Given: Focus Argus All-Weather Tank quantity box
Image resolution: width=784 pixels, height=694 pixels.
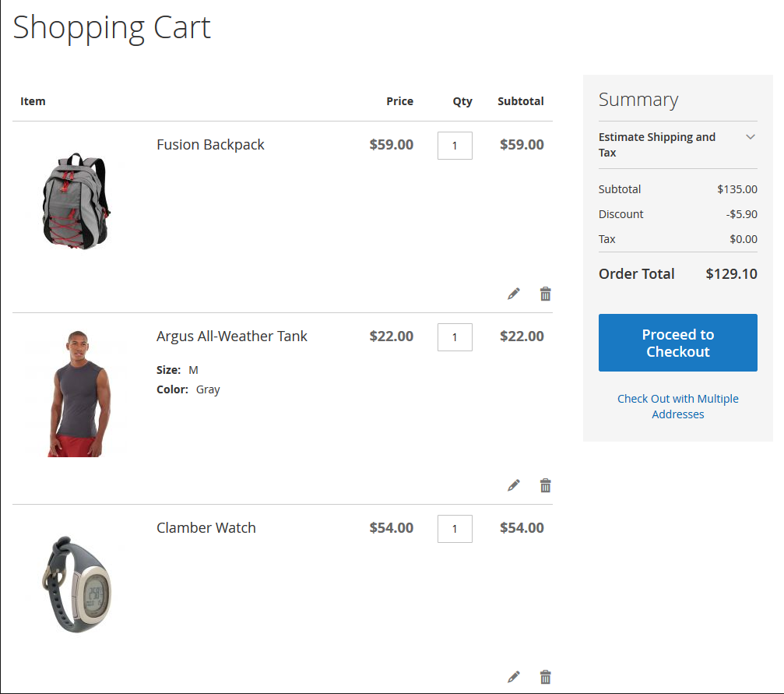Looking at the screenshot, I should click(x=455, y=337).
